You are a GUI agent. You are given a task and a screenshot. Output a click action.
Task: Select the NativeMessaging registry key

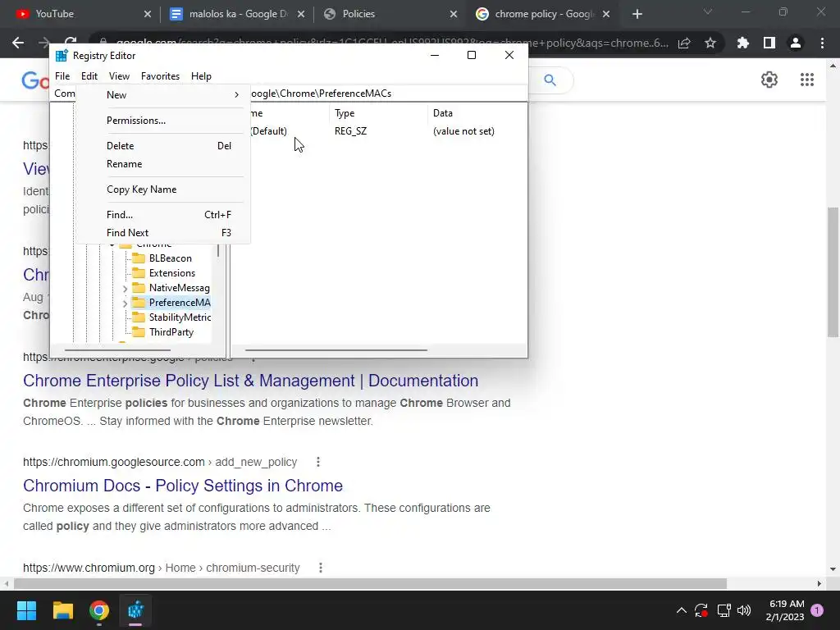click(179, 288)
